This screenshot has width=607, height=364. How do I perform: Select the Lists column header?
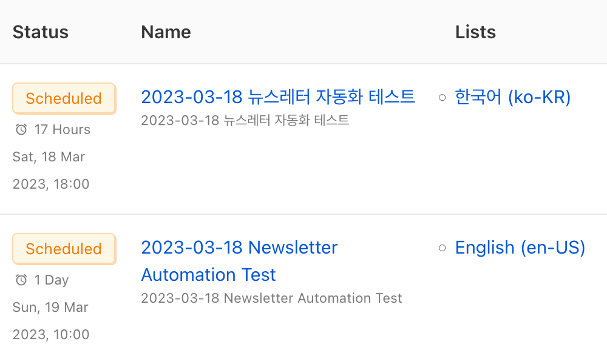(475, 32)
